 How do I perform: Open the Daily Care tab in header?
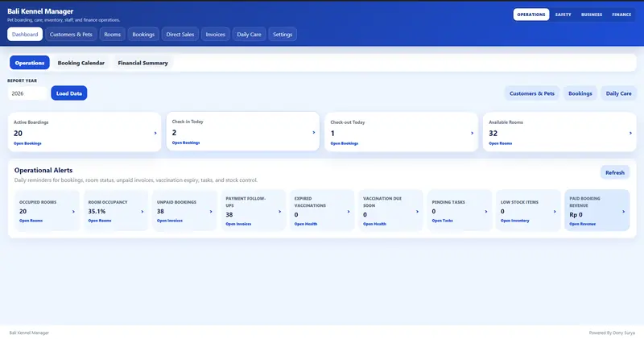click(249, 35)
